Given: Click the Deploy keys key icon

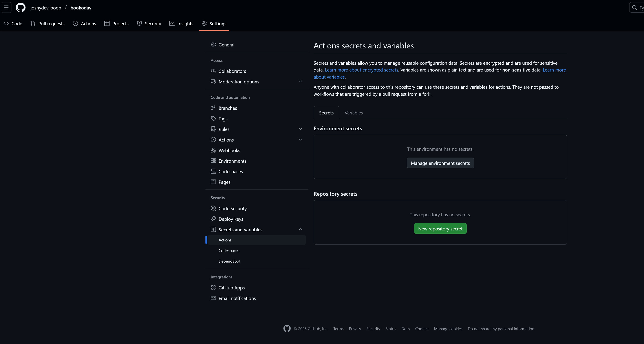Looking at the screenshot, I should (x=213, y=219).
